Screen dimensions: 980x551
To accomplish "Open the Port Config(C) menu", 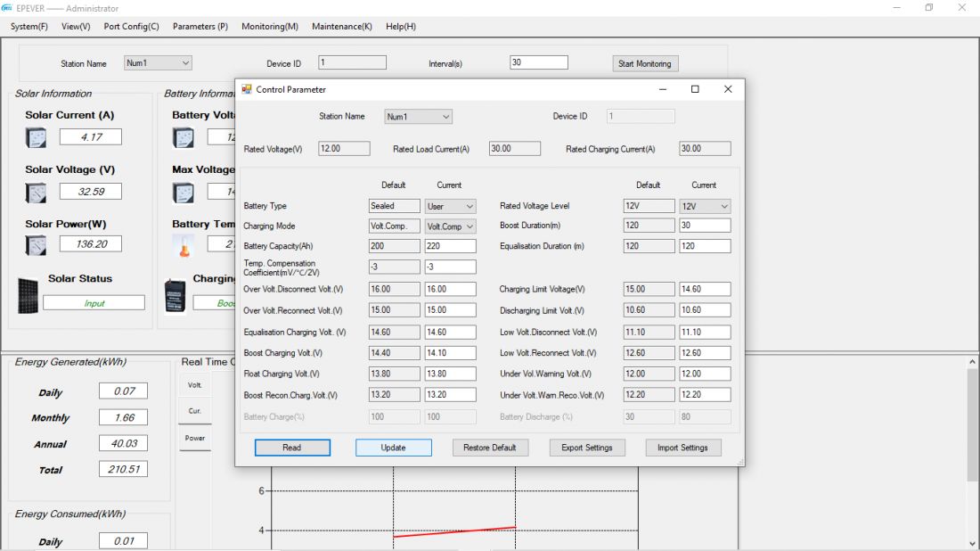I will (131, 26).
